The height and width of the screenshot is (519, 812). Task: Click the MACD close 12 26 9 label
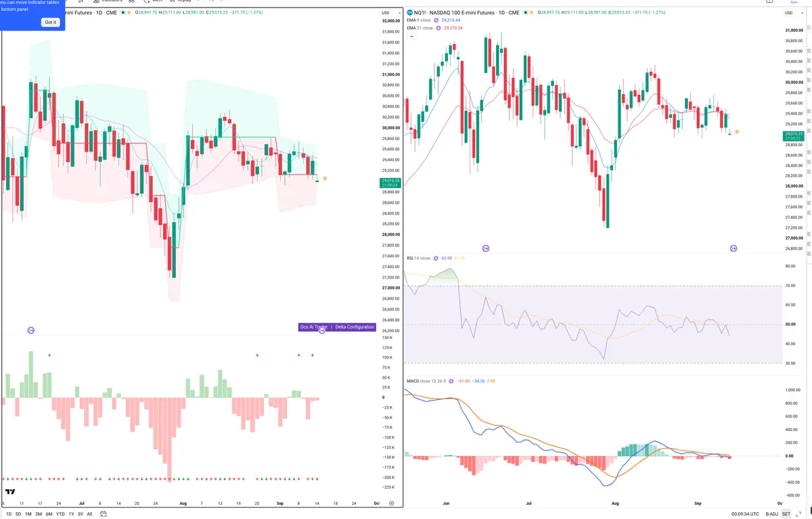[427, 381]
